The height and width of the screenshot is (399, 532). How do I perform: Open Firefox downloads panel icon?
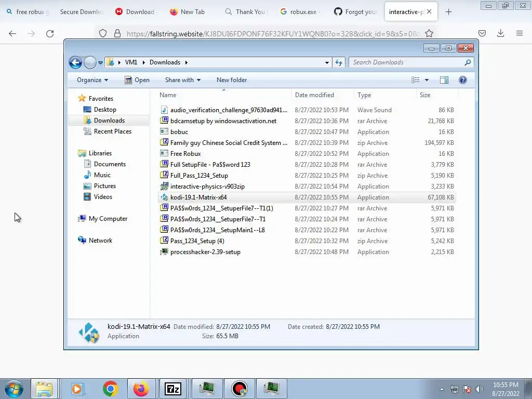(500, 33)
